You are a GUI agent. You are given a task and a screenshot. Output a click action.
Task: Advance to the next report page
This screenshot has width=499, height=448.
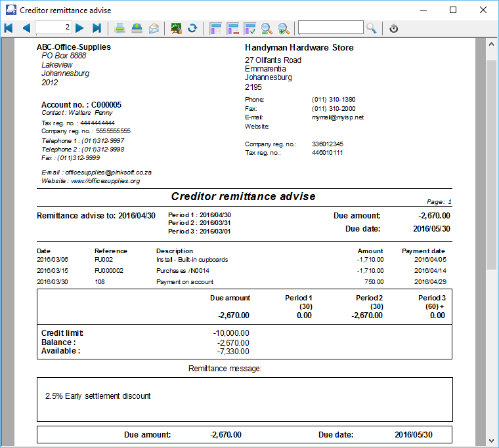pyautogui.click(x=79, y=28)
